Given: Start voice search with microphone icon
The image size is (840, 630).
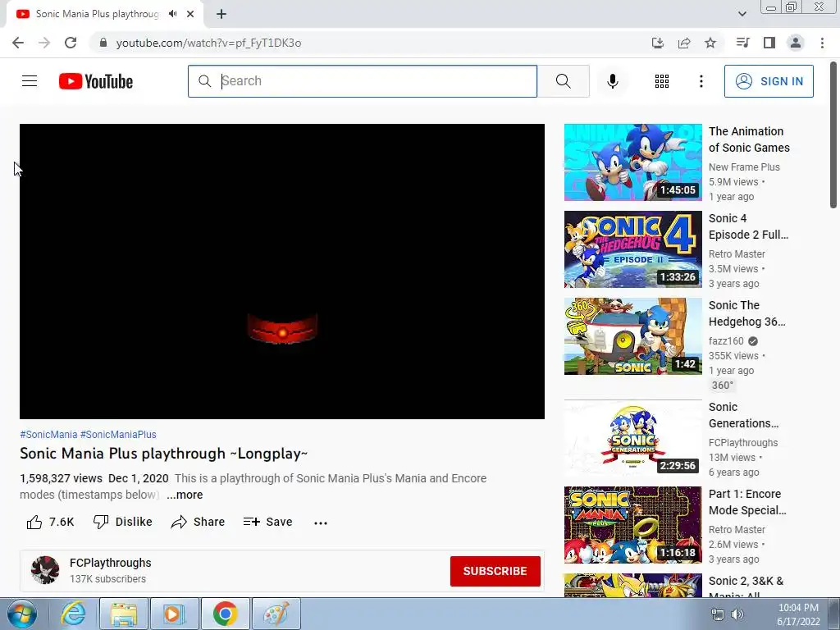Looking at the screenshot, I should pyautogui.click(x=612, y=81).
